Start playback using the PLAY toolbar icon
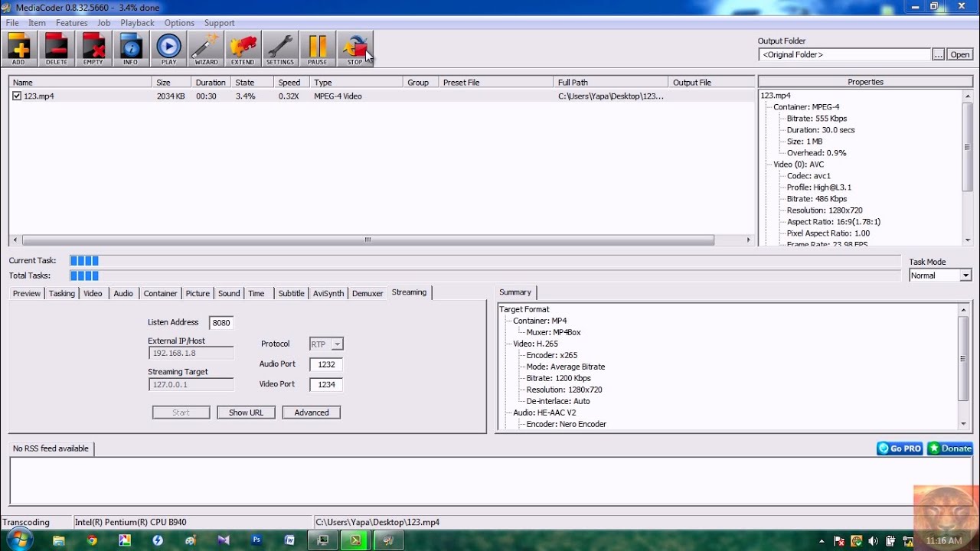This screenshot has width=980, height=551. click(168, 49)
